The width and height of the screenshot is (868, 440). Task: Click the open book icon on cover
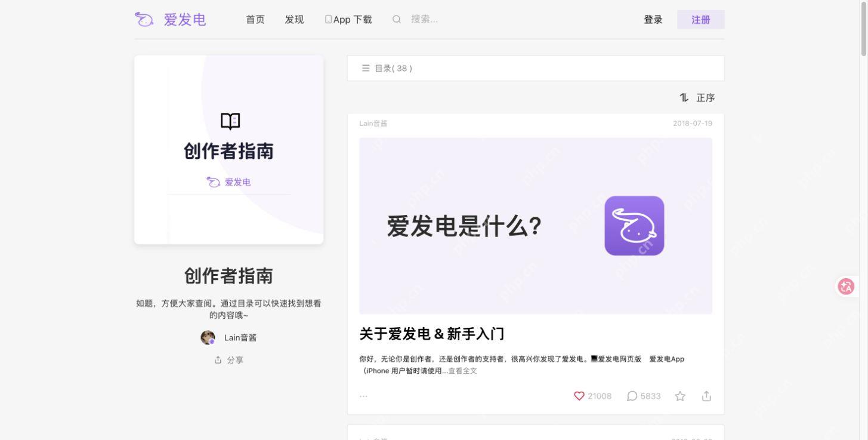point(230,121)
